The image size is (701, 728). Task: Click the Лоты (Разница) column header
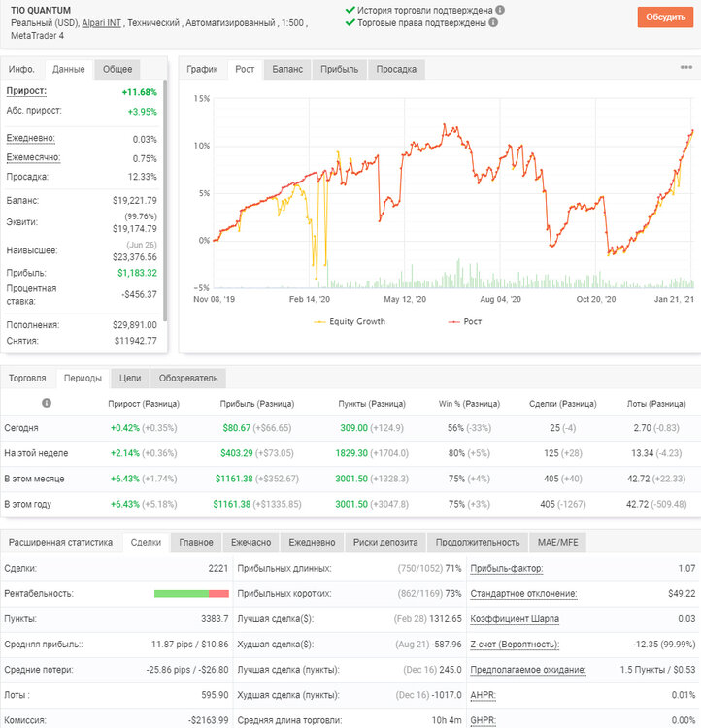[x=656, y=404]
